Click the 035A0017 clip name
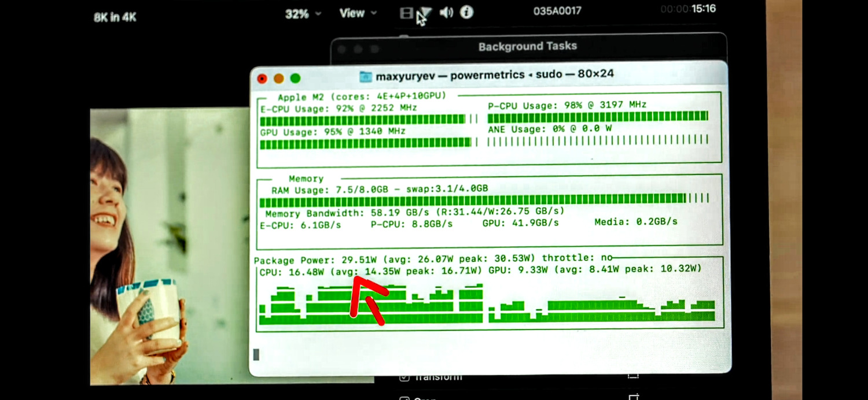The height and width of the screenshot is (400, 868). (x=557, y=11)
